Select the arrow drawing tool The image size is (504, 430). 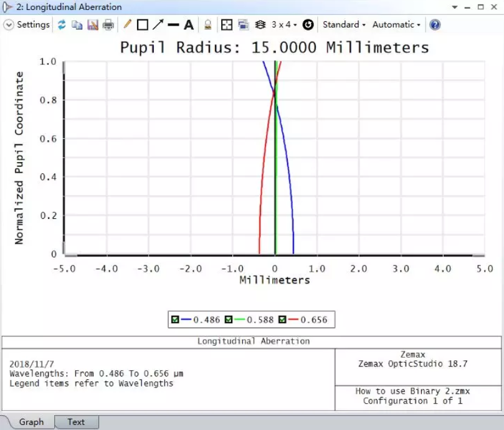[x=158, y=25]
